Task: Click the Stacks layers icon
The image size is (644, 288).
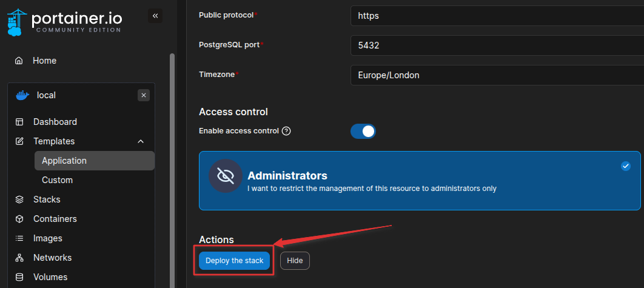Action: pos(19,199)
